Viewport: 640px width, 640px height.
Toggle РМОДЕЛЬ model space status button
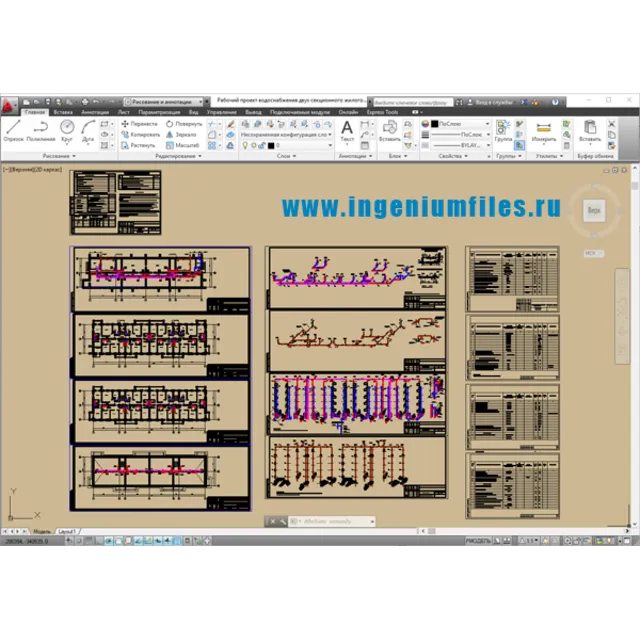tap(478, 541)
